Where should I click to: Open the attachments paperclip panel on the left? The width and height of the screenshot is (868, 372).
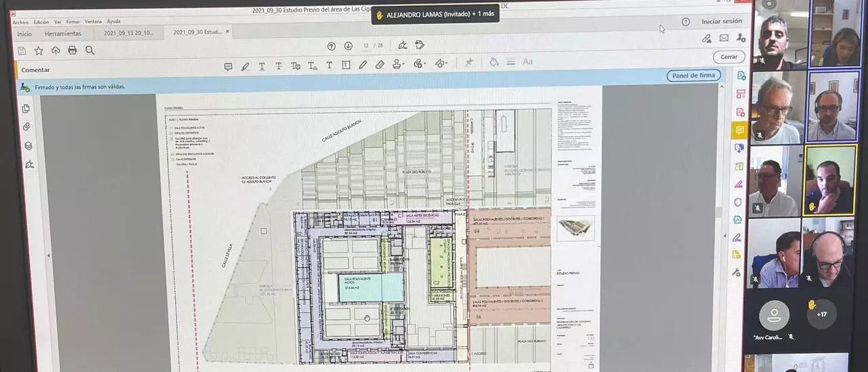tap(26, 126)
